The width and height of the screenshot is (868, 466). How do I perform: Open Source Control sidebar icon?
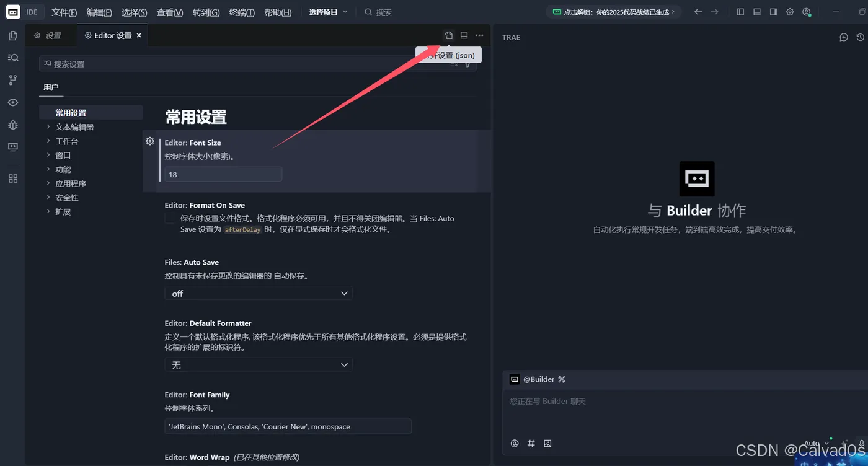tap(13, 80)
